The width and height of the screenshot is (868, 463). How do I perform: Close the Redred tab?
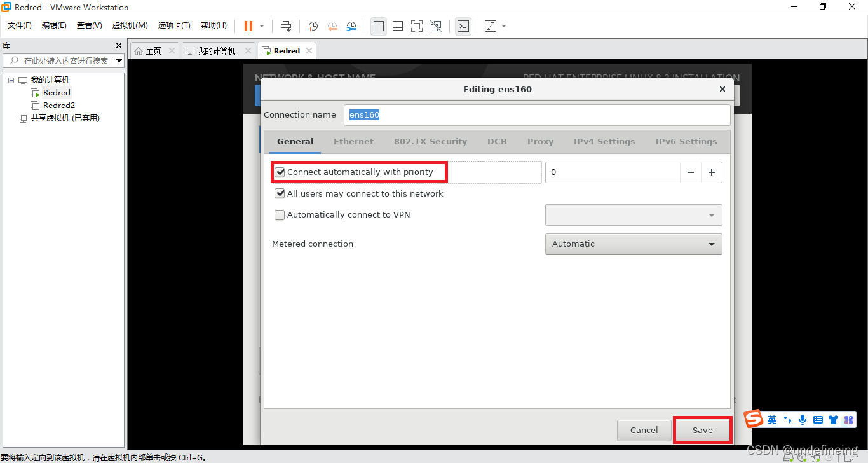[309, 51]
